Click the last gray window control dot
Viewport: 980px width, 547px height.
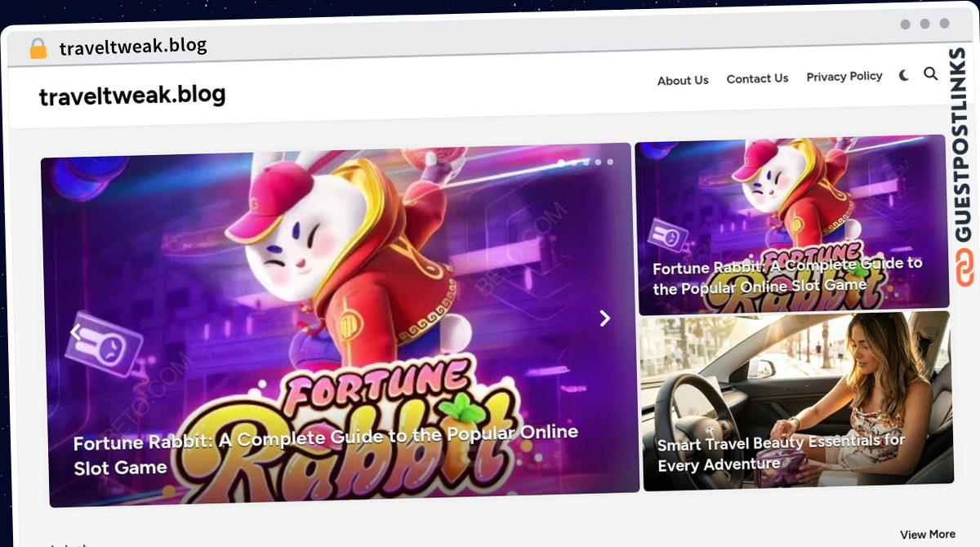[945, 24]
